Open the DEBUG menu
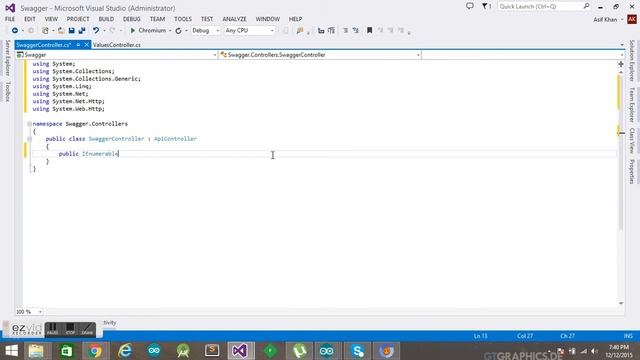This screenshot has height=360, width=640. click(x=131, y=19)
